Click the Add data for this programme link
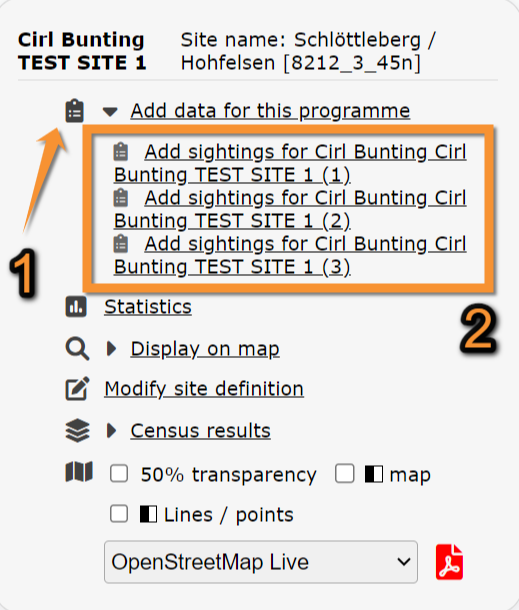519x610 pixels. [270, 111]
